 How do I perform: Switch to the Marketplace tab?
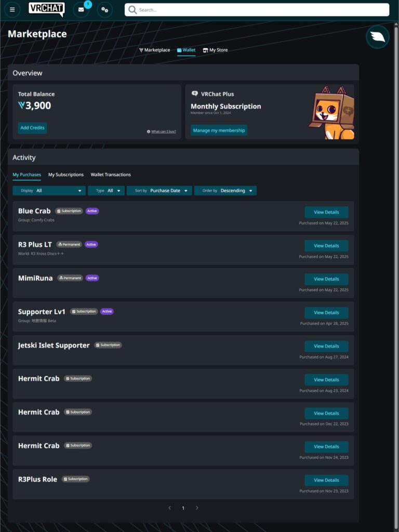(x=154, y=50)
